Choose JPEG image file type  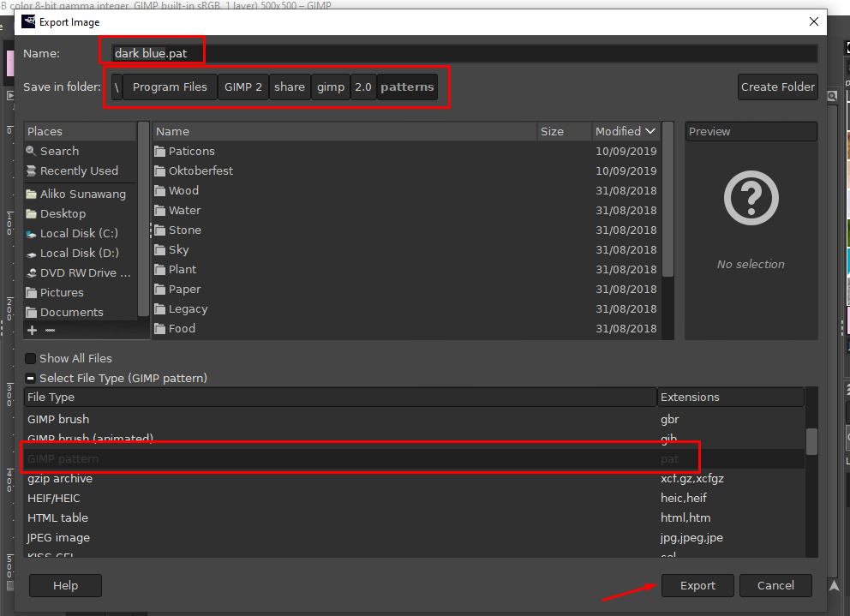click(414, 537)
